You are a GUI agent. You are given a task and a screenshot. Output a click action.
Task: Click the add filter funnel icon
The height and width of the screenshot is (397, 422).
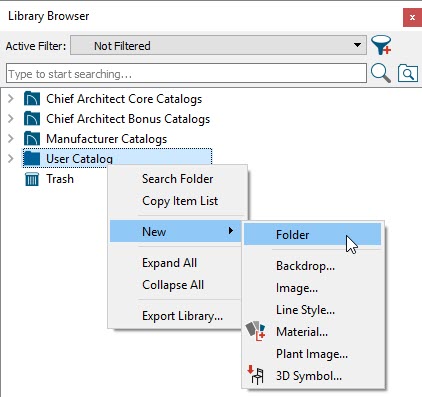click(381, 45)
